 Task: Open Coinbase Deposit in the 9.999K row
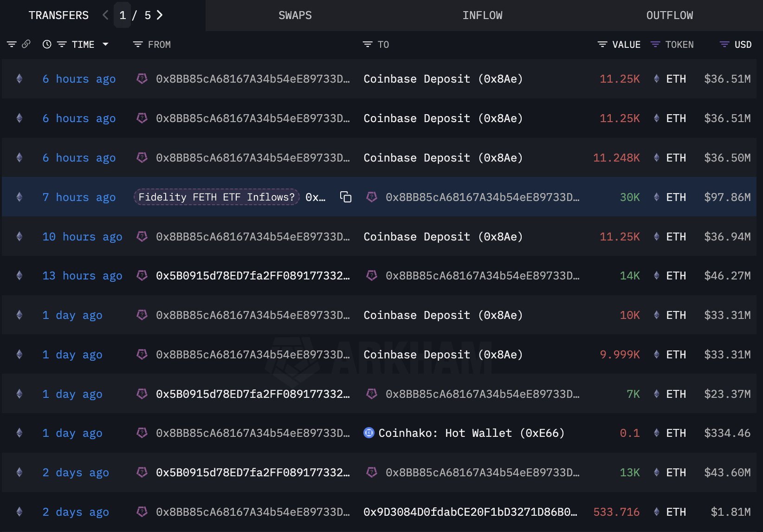tap(443, 355)
